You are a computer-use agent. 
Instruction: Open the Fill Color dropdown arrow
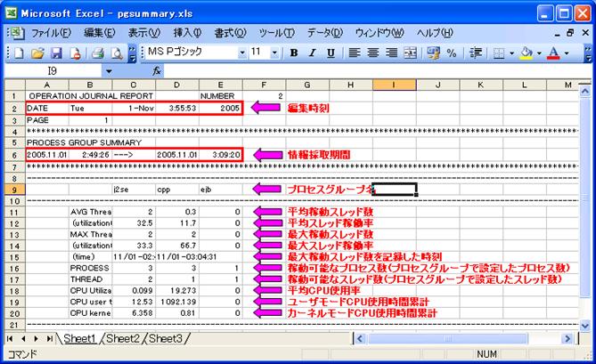[x=539, y=53]
